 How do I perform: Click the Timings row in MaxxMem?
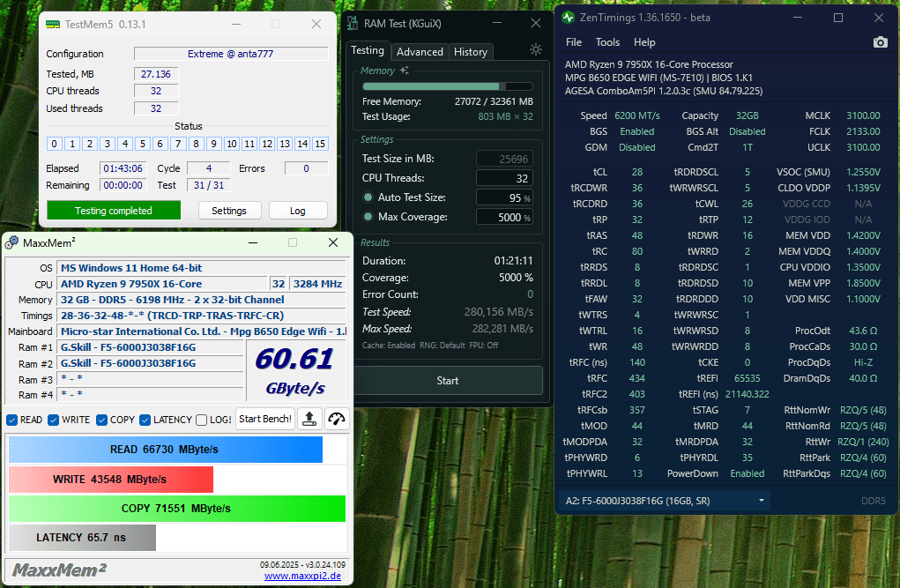coord(201,316)
